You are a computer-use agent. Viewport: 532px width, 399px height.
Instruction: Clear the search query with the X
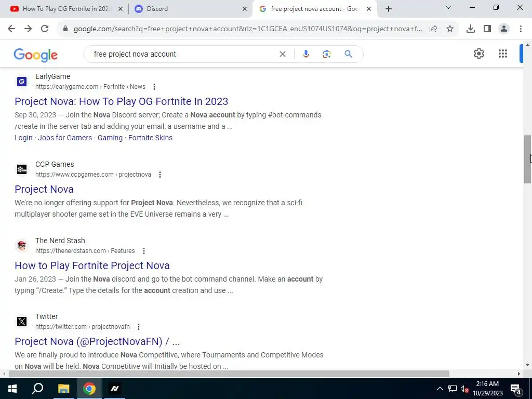click(283, 54)
